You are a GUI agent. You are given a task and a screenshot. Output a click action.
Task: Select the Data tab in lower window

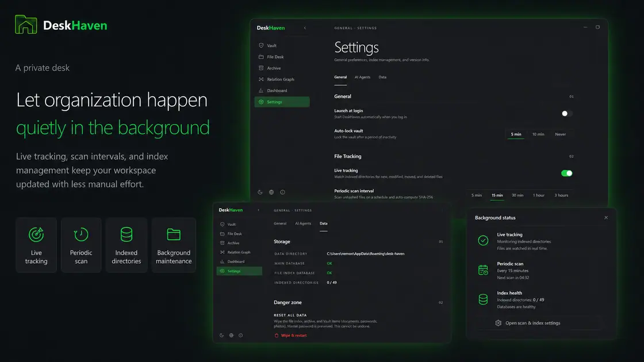coord(324,224)
